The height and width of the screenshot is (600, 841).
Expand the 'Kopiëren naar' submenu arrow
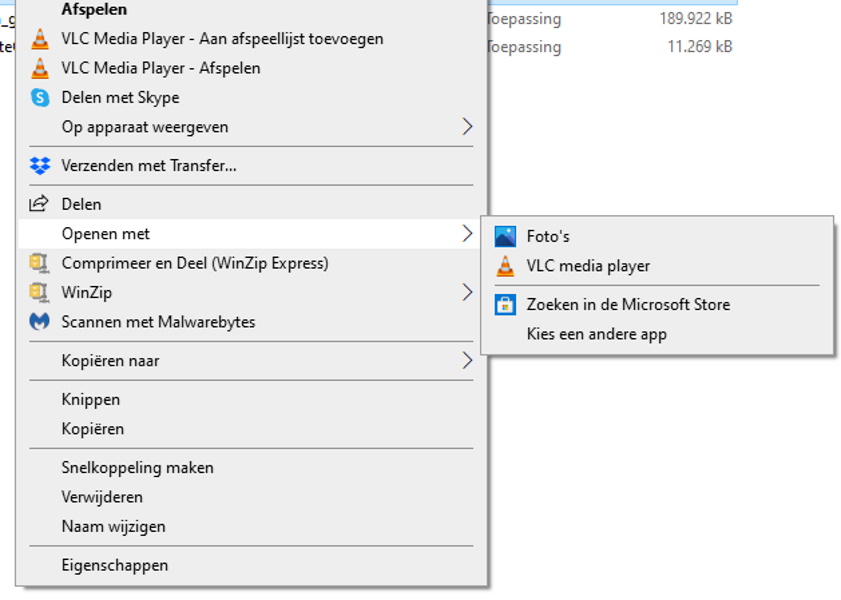click(467, 361)
